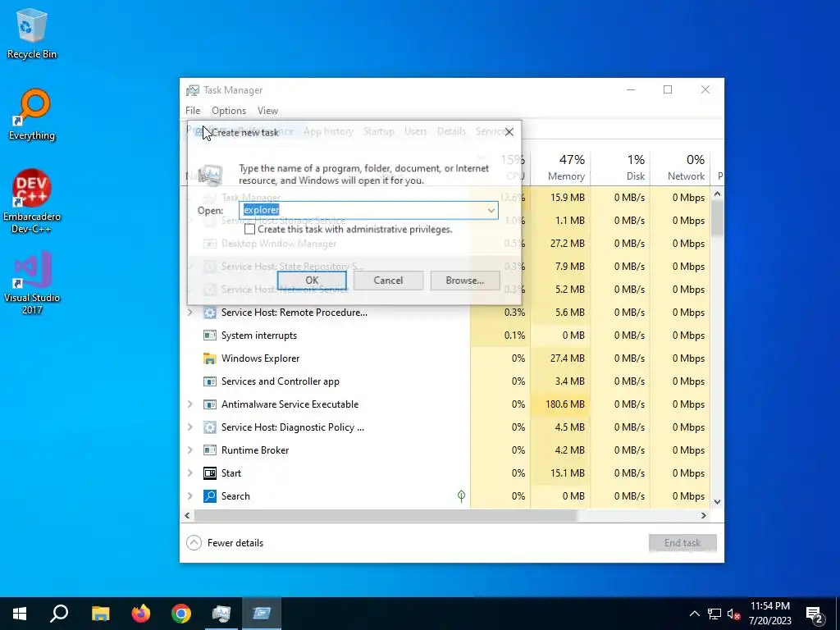840x630 pixels.
Task: Maximize the Task Manager window
Action: pyautogui.click(x=668, y=90)
